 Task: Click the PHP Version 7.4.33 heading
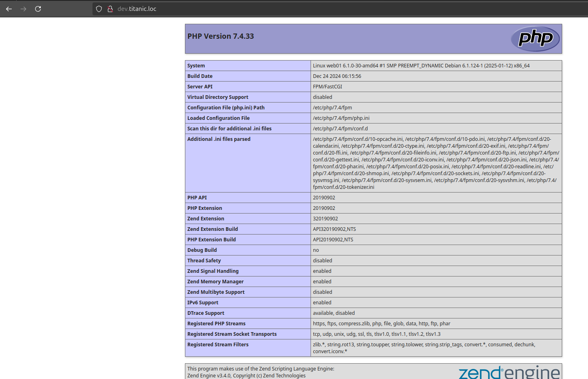coord(220,36)
